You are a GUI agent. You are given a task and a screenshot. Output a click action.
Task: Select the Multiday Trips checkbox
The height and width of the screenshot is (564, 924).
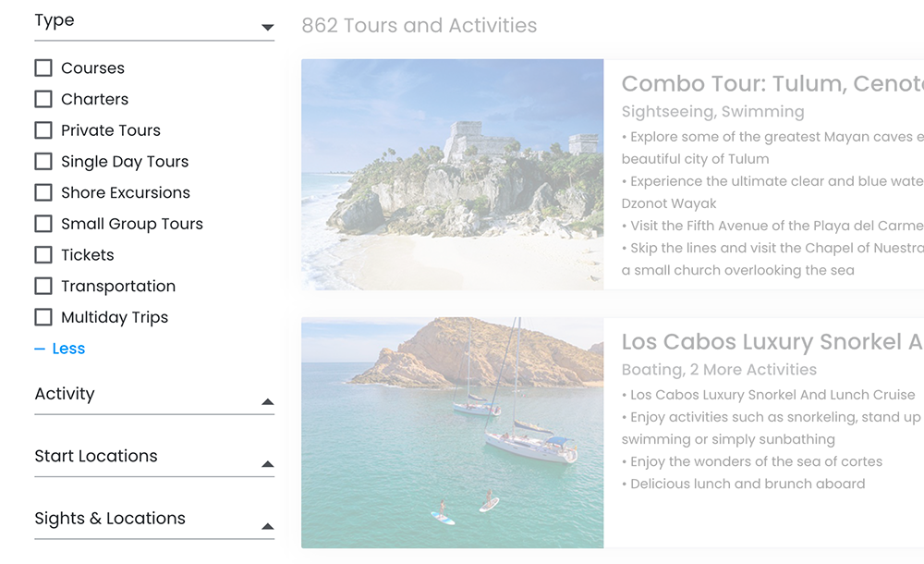point(43,317)
